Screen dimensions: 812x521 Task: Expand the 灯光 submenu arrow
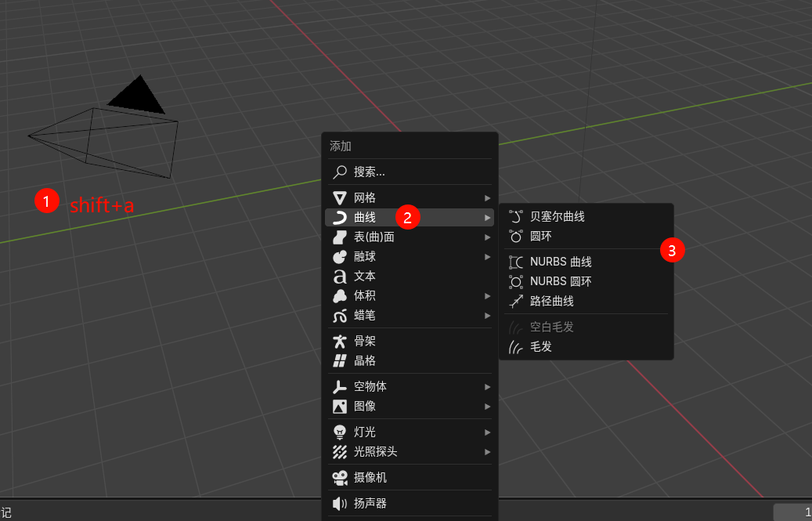(487, 432)
